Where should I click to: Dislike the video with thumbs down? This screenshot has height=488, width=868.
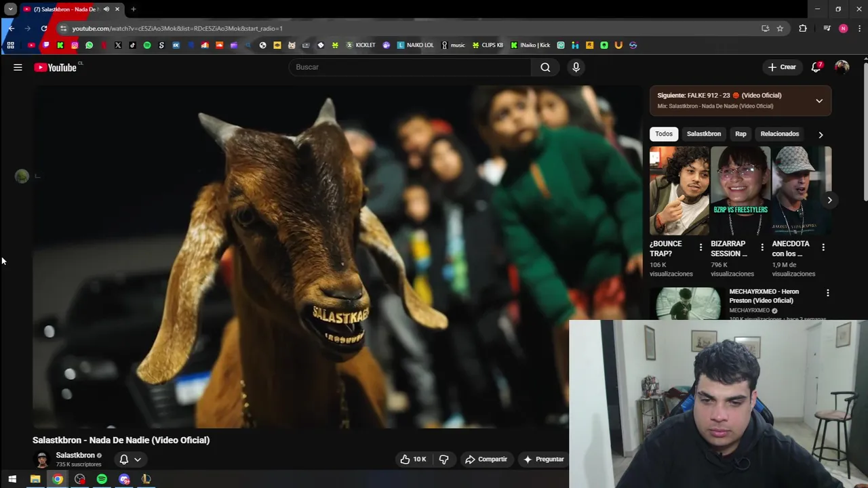[x=443, y=459]
